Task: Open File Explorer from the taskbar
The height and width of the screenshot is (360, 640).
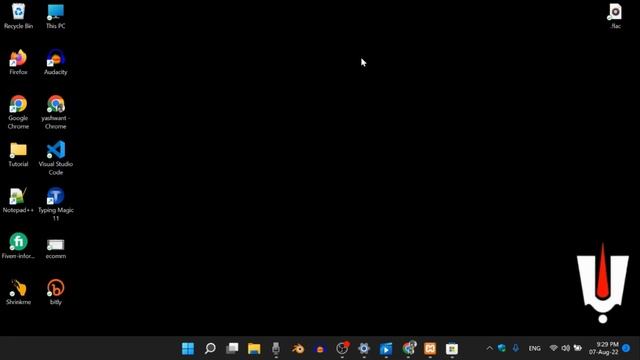Action: 254,348
